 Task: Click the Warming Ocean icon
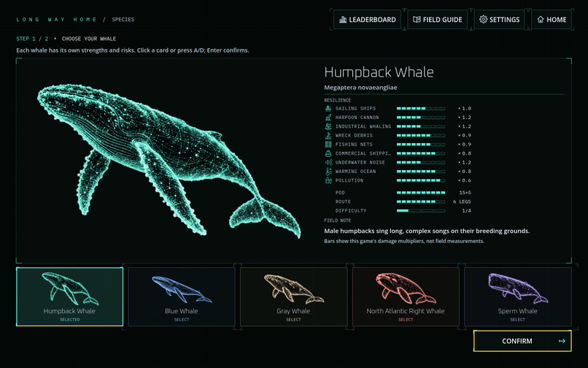[328, 172]
